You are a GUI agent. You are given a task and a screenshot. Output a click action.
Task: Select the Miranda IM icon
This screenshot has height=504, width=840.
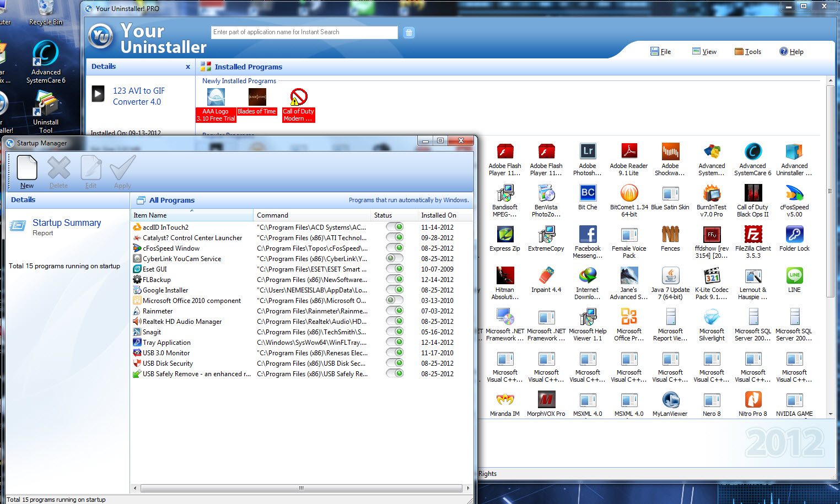(505, 399)
